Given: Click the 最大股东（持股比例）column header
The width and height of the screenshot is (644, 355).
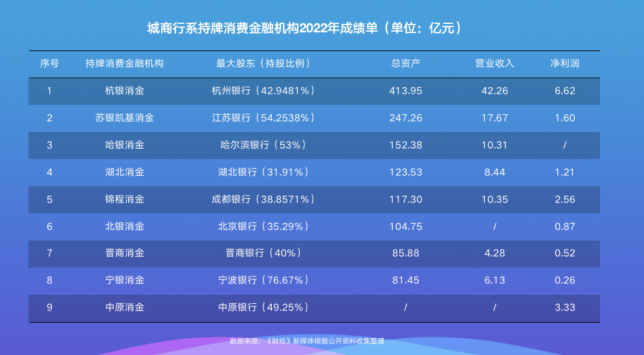Looking at the screenshot, I should (x=263, y=63).
